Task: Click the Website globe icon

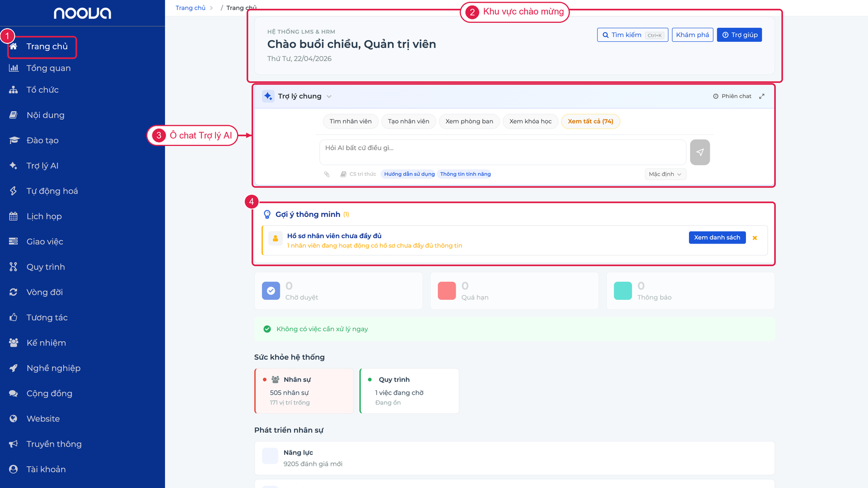Action: pos(14,419)
